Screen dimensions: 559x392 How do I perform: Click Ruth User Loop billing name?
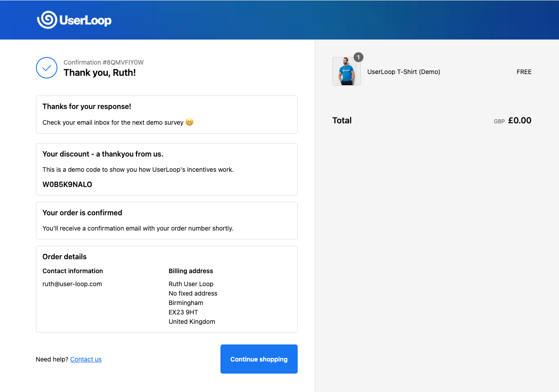pyautogui.click(x=191, y=284)
